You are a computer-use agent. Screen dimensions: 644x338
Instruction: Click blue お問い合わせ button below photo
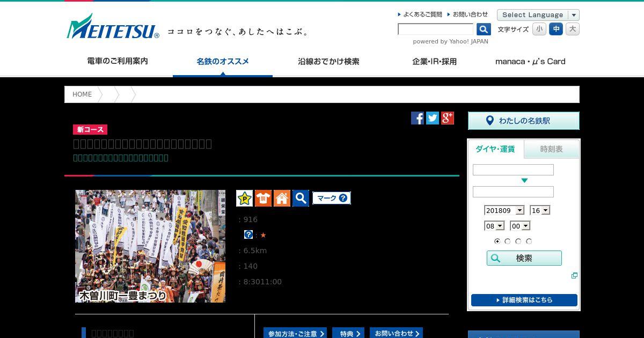click(x=396, y=333)
